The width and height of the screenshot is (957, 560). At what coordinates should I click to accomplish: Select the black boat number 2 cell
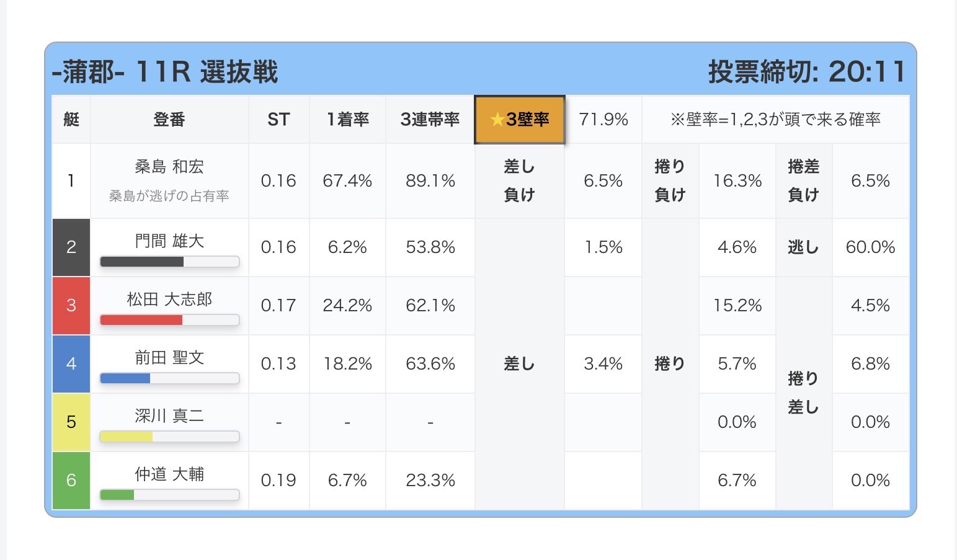pos(71,247)
